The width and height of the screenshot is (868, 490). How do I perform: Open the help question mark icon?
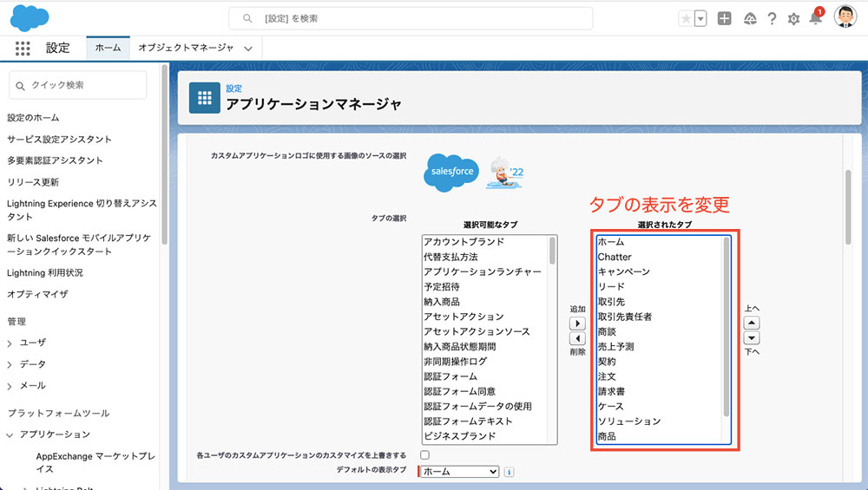tap(772, 19)
